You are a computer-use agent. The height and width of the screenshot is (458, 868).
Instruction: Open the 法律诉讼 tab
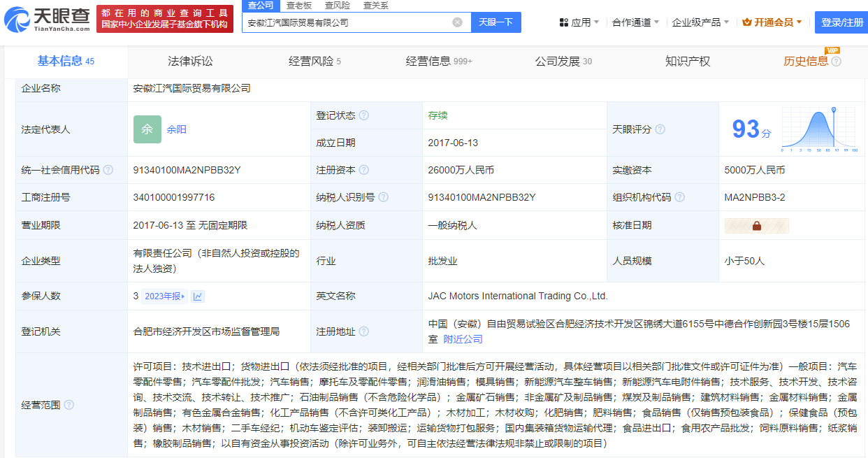point(190,62)
